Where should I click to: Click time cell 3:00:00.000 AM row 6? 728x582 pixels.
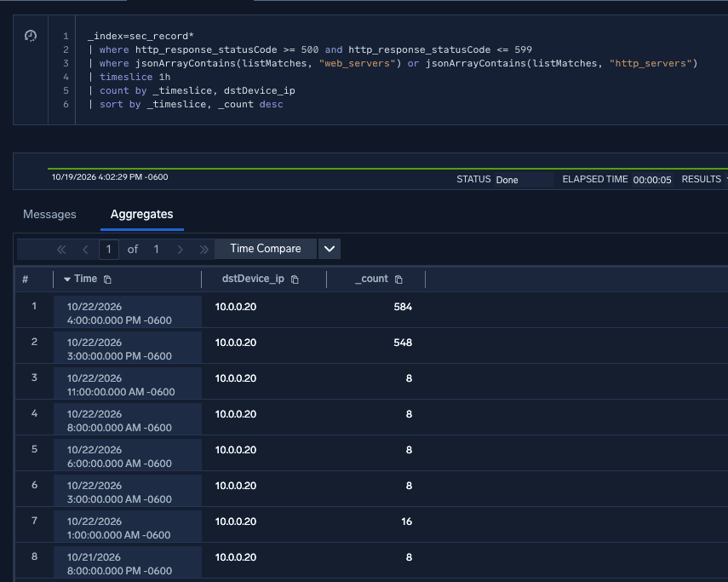tap(128, 491)
